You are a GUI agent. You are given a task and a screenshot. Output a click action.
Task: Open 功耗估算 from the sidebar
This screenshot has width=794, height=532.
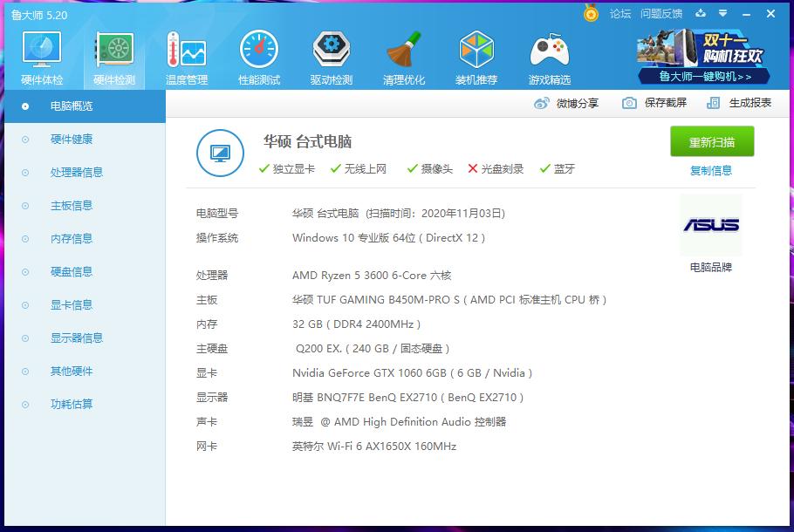[x=72, y=405]
